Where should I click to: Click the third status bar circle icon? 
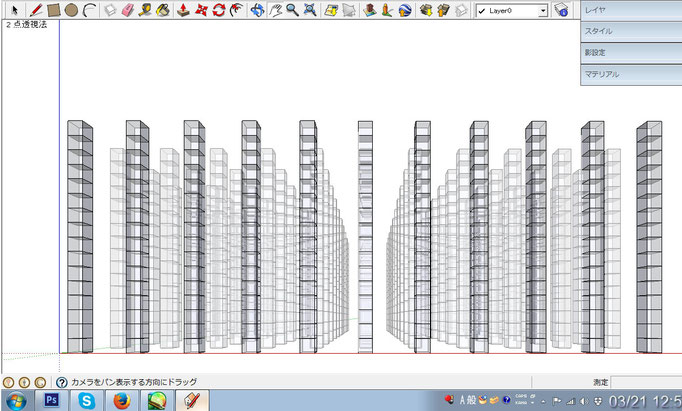(40, 382)
